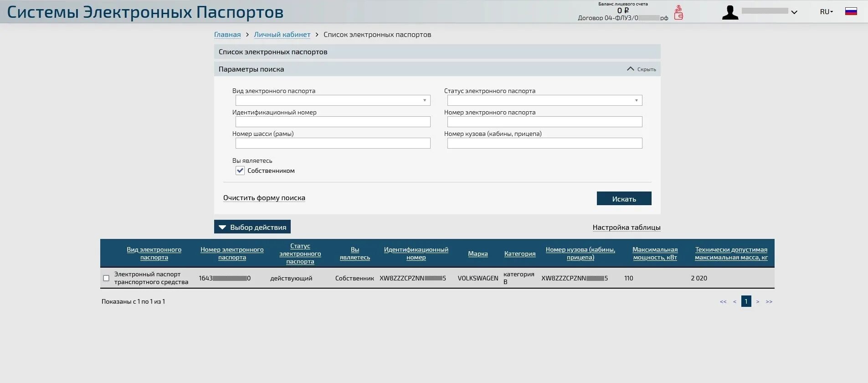
Task: Click the 110 power value cell
Action: click(x=629, y=278)
